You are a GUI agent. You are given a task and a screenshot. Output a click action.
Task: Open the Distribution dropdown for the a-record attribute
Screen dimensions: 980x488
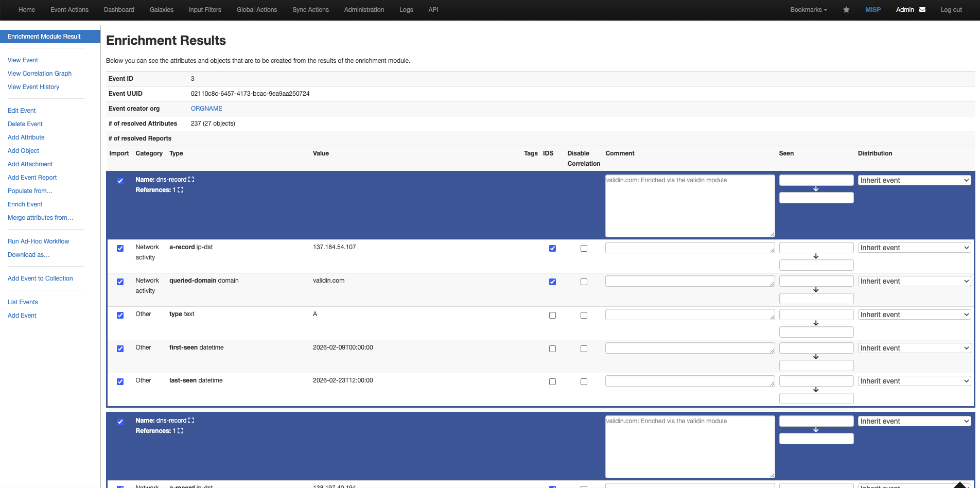914,248
